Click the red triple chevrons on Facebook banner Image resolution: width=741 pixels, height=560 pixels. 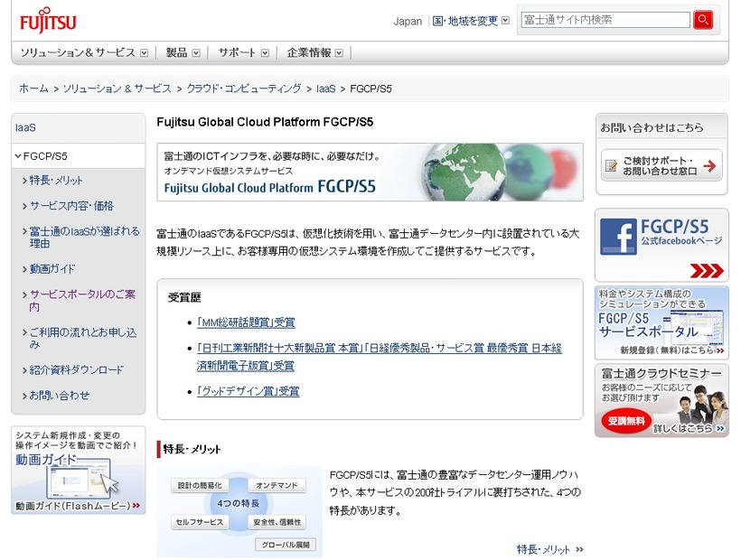707,271
